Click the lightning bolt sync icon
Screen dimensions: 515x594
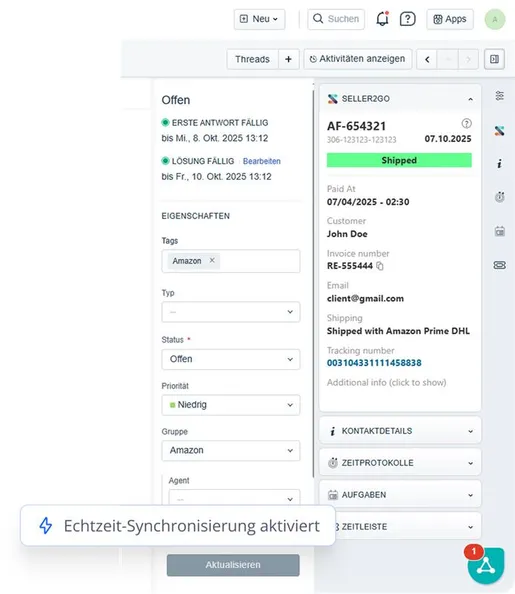pyautogui.click(x=46, y=526)
